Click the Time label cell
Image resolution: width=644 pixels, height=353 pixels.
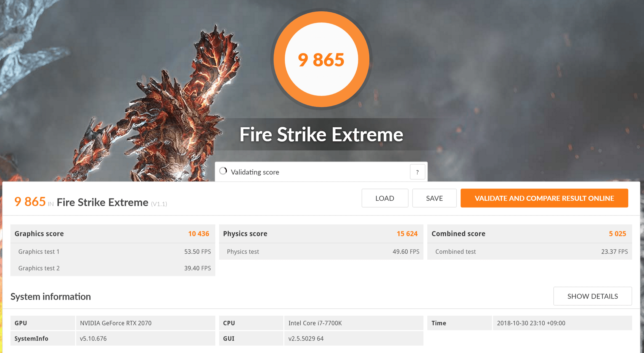[460, 323]
